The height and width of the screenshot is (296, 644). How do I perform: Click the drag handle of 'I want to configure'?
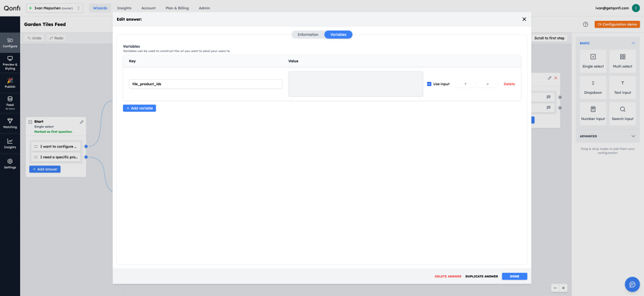pos(36,146)
